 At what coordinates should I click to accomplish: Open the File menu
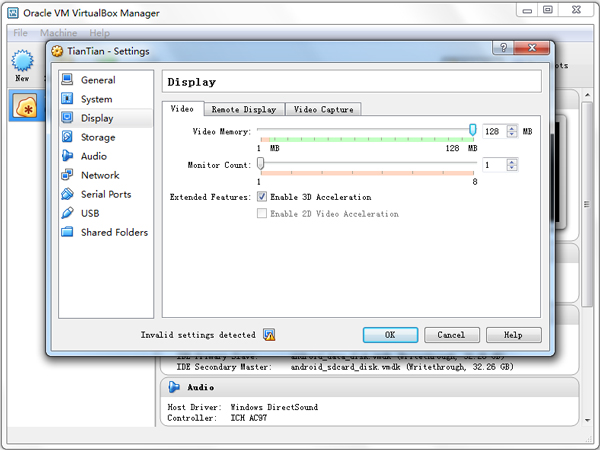20,33
